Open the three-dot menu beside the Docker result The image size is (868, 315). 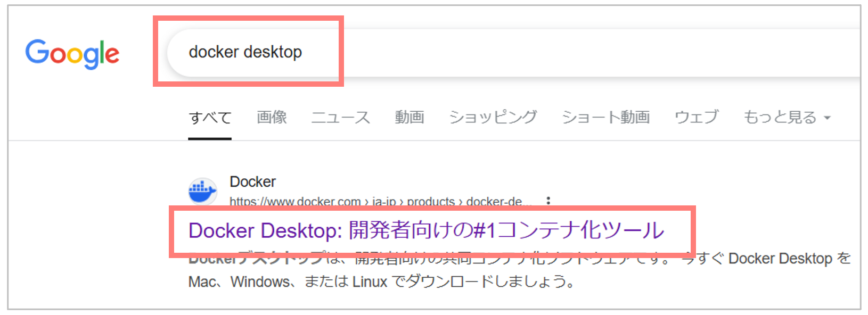[548, 201]
